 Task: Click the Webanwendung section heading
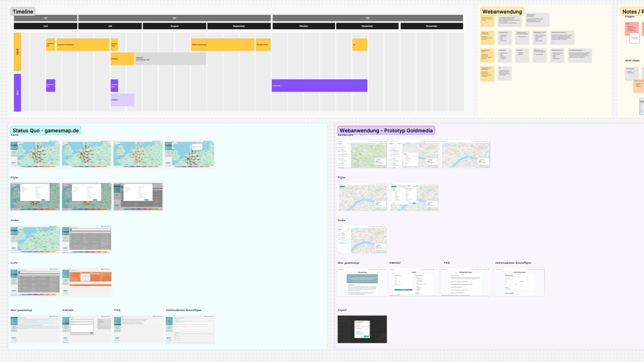tap(502, 11)
